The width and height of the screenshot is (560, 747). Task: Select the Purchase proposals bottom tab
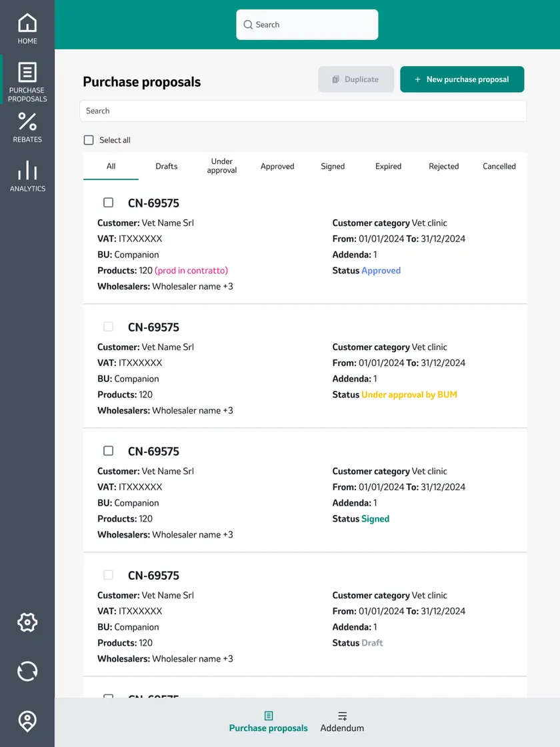268,722
